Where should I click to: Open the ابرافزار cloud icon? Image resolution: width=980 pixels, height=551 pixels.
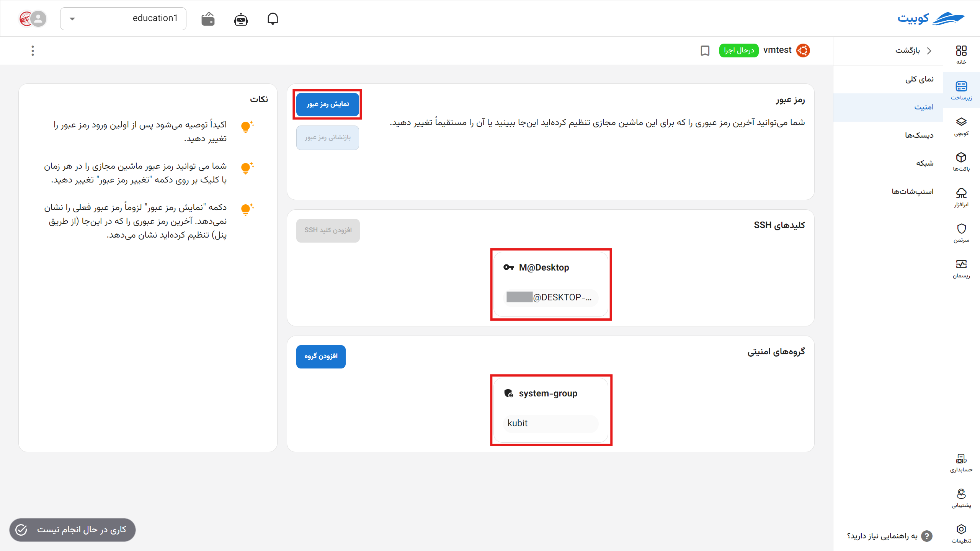point(962,196)
